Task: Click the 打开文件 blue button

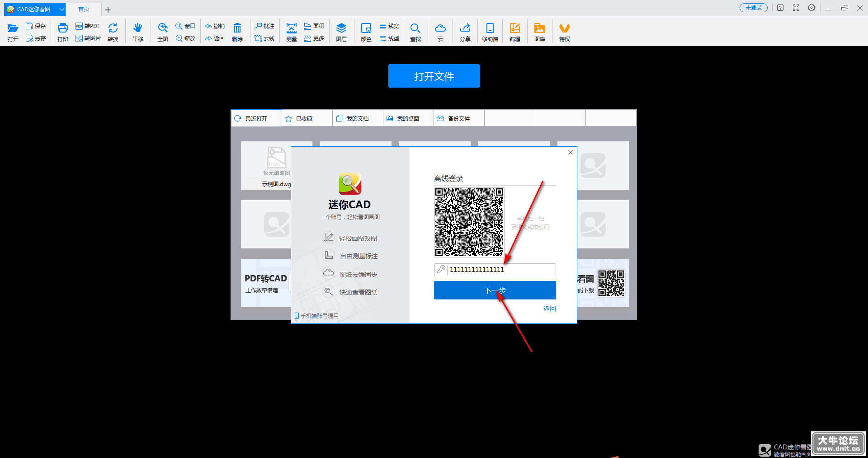Action: (434, 76)
